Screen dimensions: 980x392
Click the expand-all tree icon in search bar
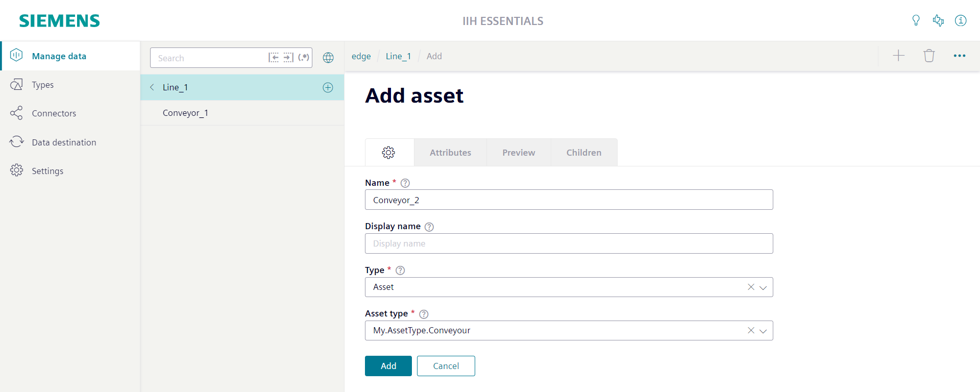click(x=288, y=57)
